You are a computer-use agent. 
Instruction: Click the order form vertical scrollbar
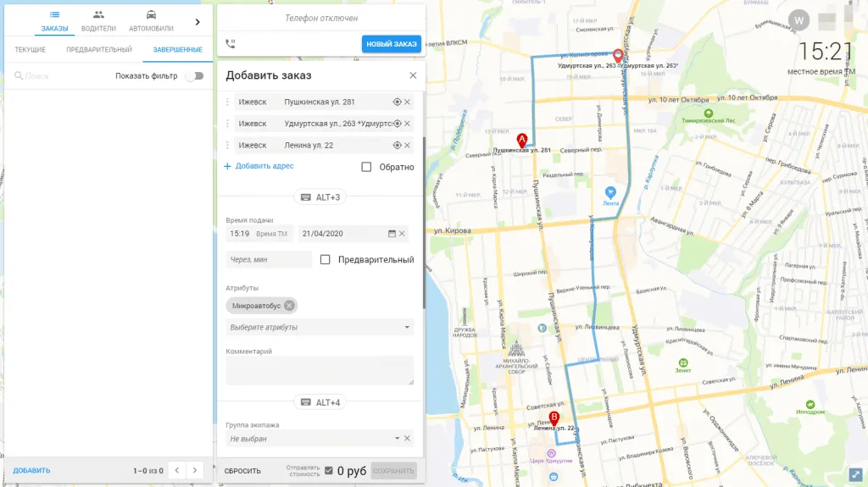point(424,221)
